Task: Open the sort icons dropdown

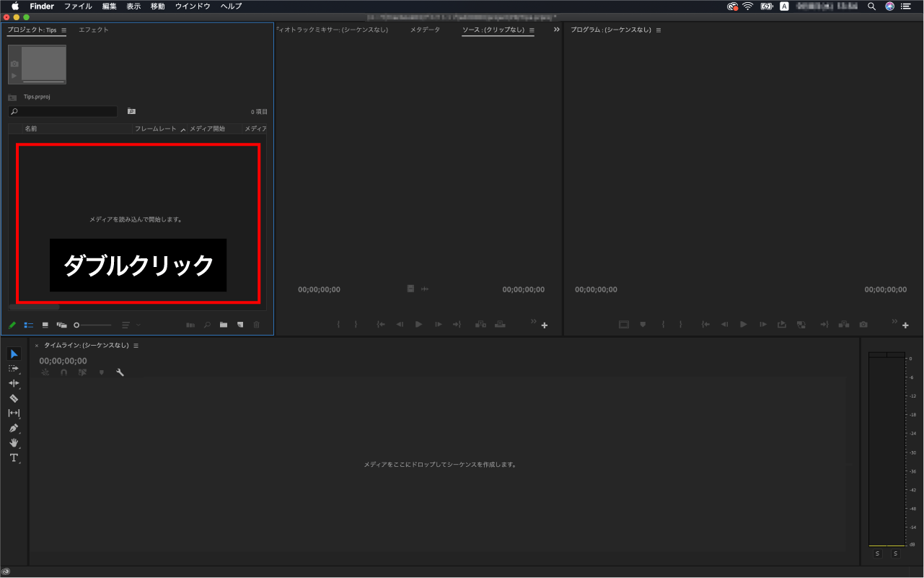Action: (x=131, y=325)
